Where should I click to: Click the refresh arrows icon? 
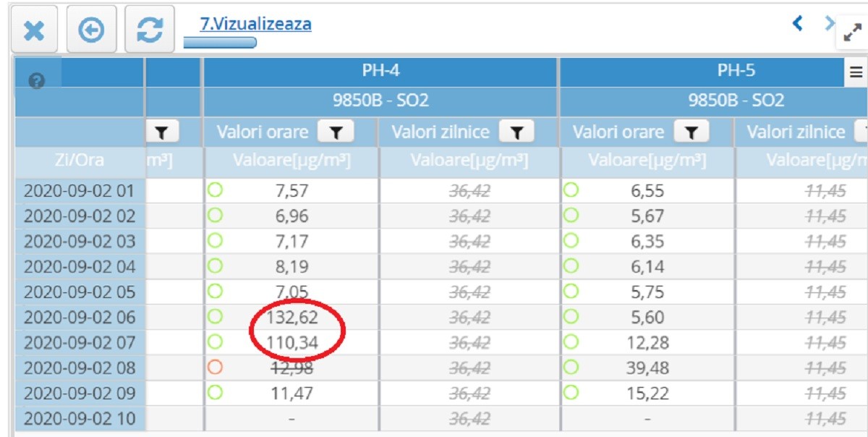tap(150, 30)
